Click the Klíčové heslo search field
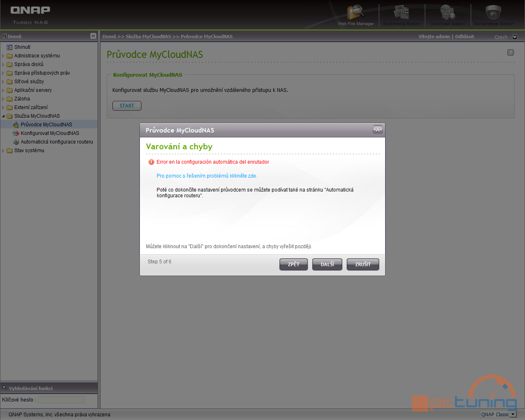This screenshot has height=420, width=525. [62, 399]
